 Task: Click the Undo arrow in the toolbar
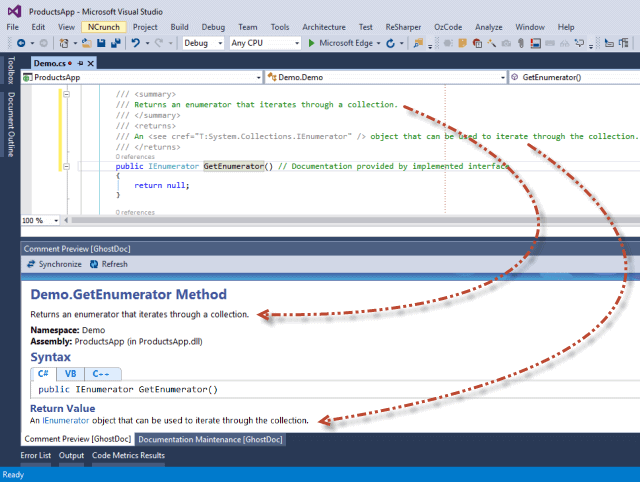136,44
